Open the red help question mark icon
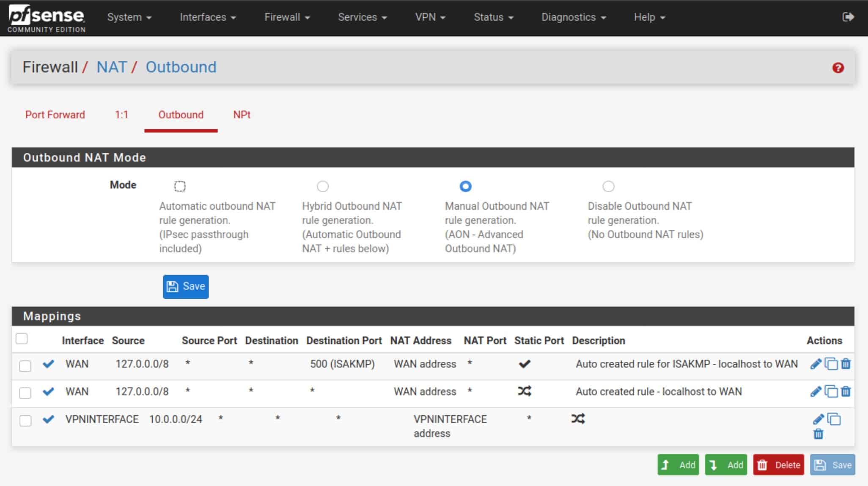868x486 pixels. pyautogui.click(x=838, y=68)
